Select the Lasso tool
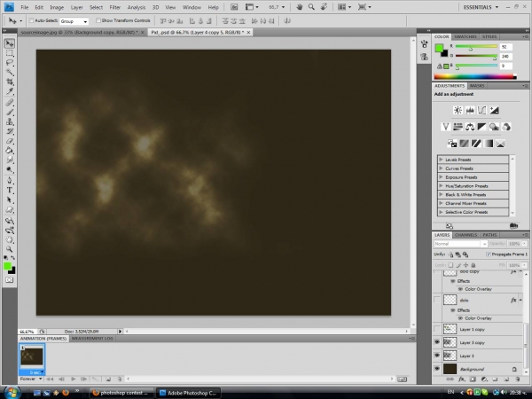532x399 pixels. click(10, 63)
